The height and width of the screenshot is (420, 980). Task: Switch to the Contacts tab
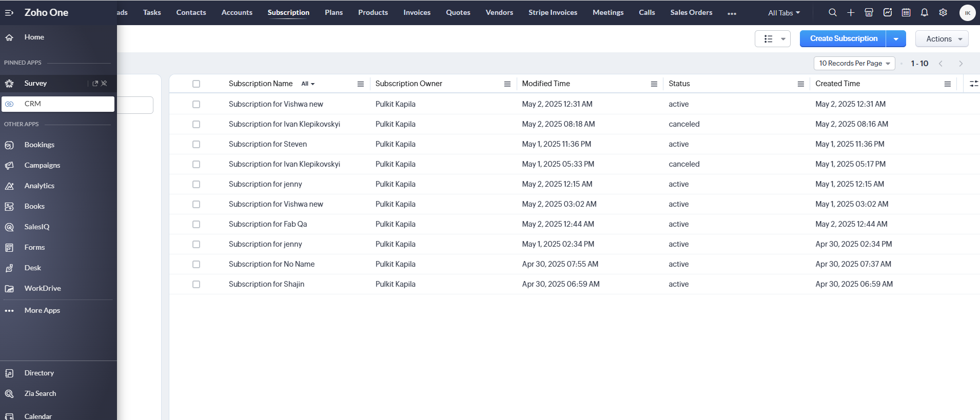click(191, 12)
